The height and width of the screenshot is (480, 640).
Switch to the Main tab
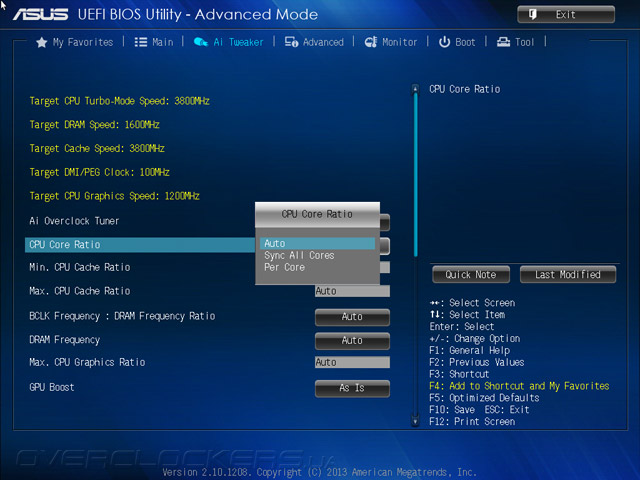pyautogui.click(x=154, y=42)
